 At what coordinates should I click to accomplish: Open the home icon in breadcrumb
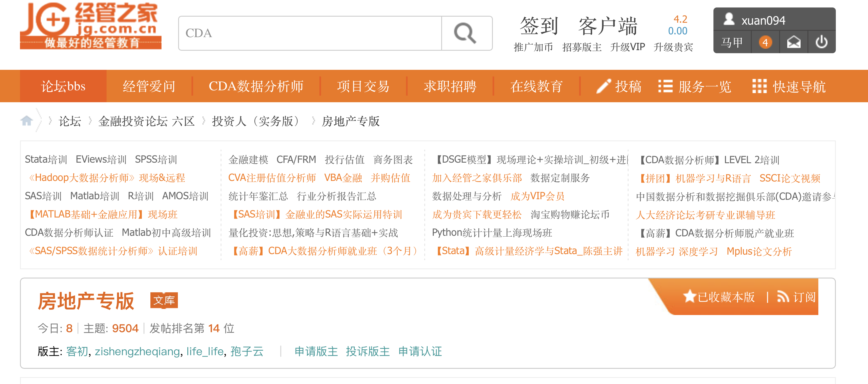27,121
